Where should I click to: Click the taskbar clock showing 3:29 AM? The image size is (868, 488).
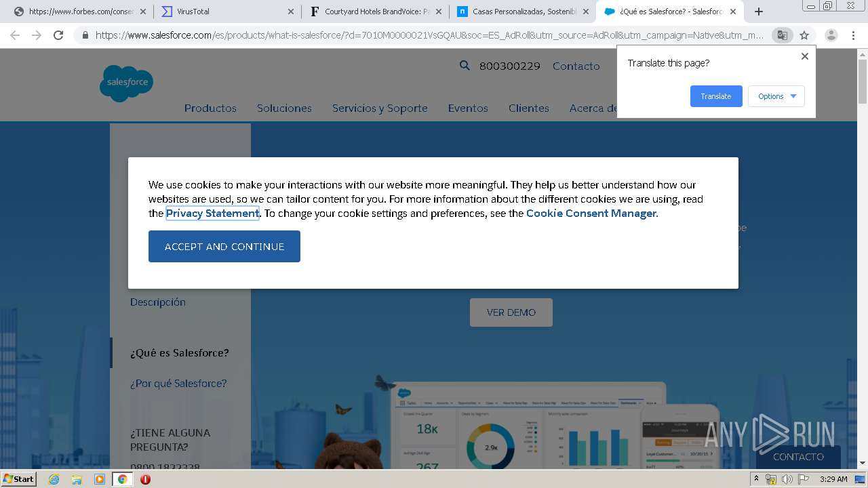click(x=833, y=479)
